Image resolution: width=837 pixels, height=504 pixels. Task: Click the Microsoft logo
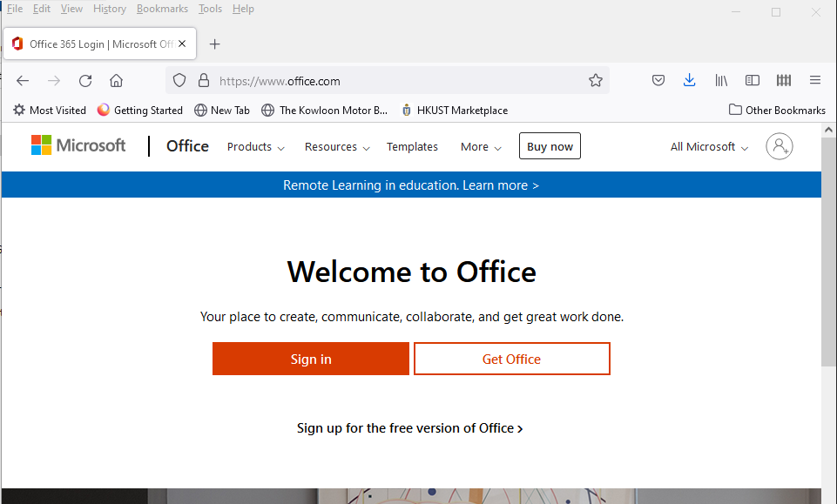(x=78, y=145)
